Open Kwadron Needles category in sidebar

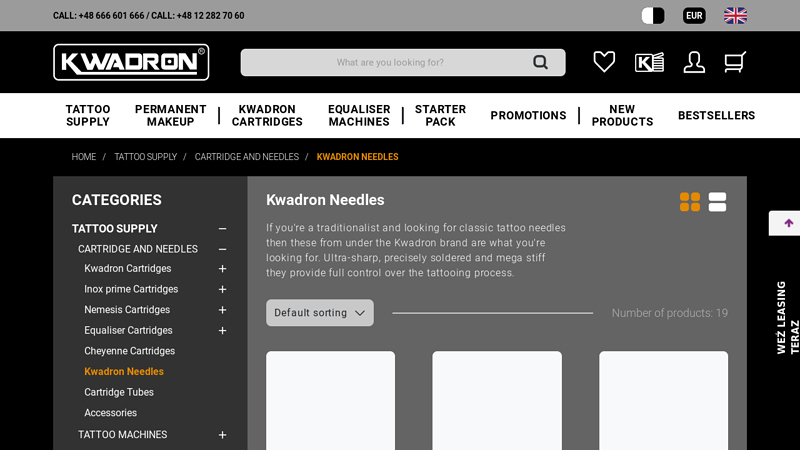point(124,371)
